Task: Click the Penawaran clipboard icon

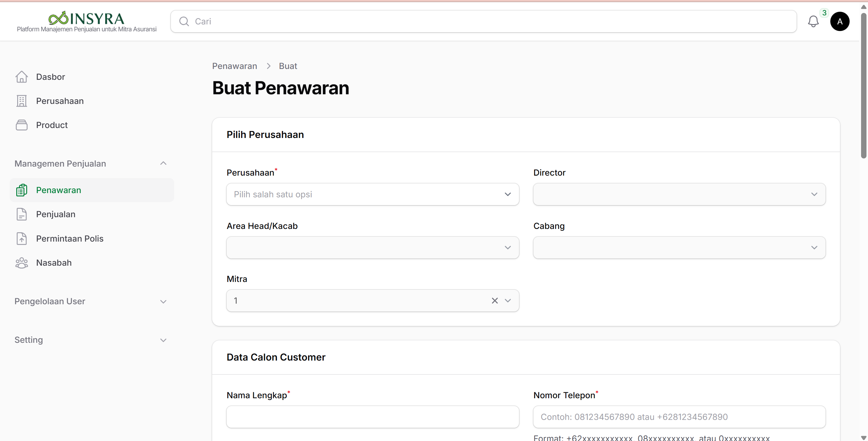Action: point(22,190)
